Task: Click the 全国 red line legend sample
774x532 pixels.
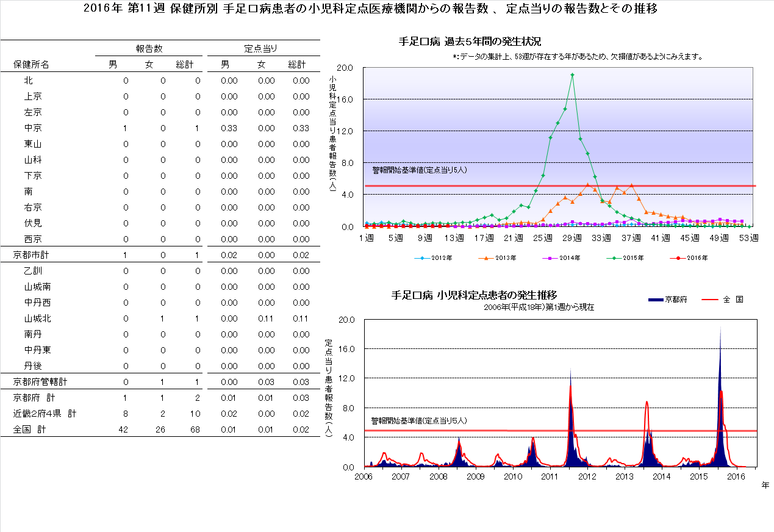Action: 711,300
